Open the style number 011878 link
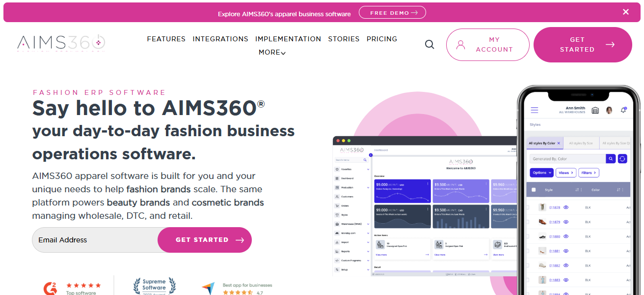 (555, 207)
